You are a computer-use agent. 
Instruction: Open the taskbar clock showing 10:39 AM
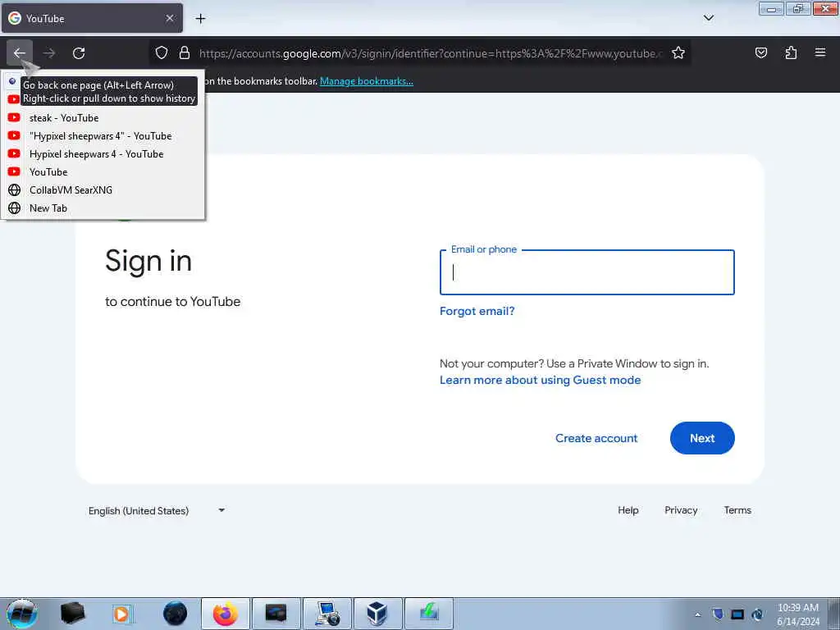pos(798,614)
